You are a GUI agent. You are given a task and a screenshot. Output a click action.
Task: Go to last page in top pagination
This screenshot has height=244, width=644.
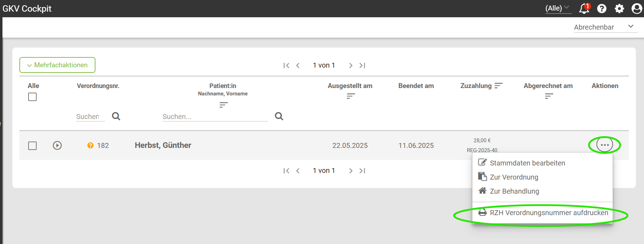pos(362,65)
